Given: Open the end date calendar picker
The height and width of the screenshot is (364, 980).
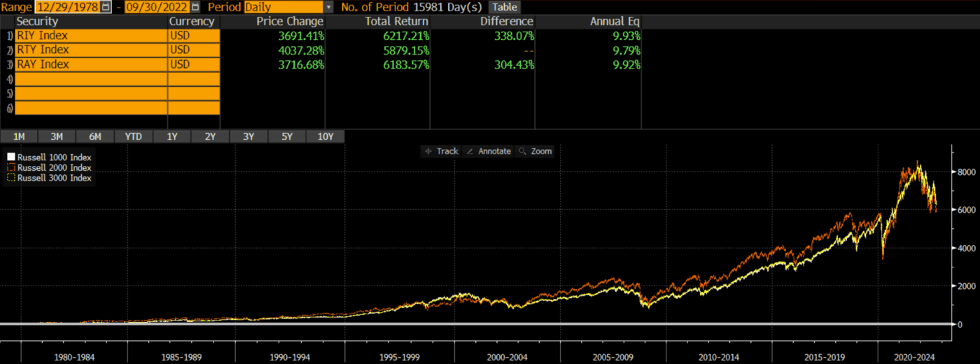Looking at the screenshot, I should (195, 7).
